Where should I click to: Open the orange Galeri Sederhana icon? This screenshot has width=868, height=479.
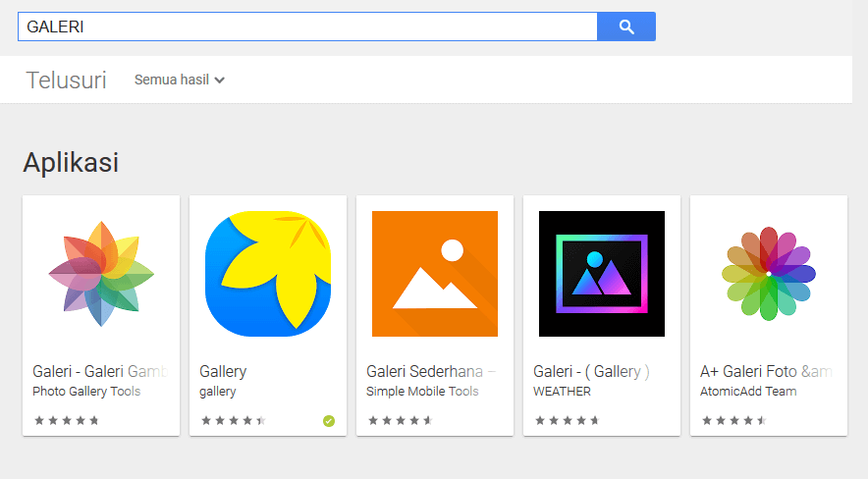coord(435,274)
